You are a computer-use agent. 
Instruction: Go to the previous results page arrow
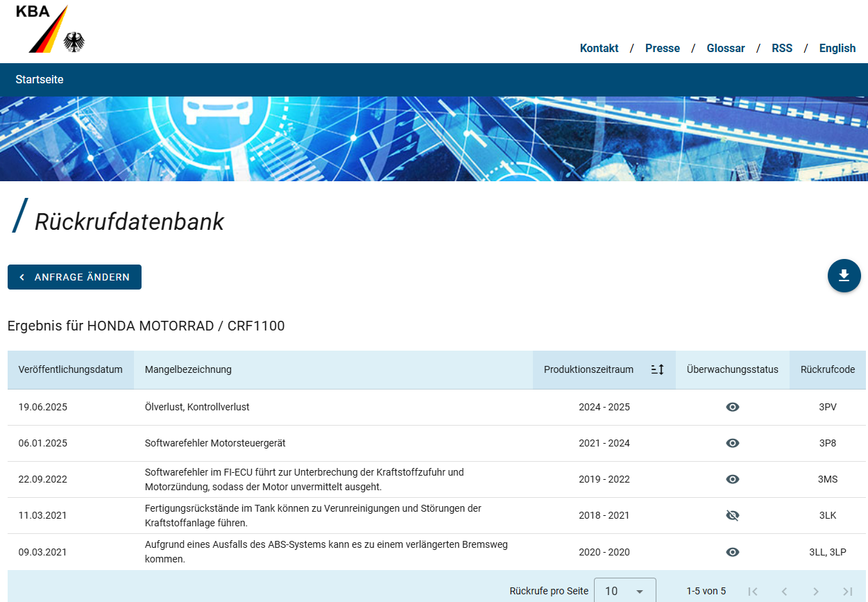(784, 591)
